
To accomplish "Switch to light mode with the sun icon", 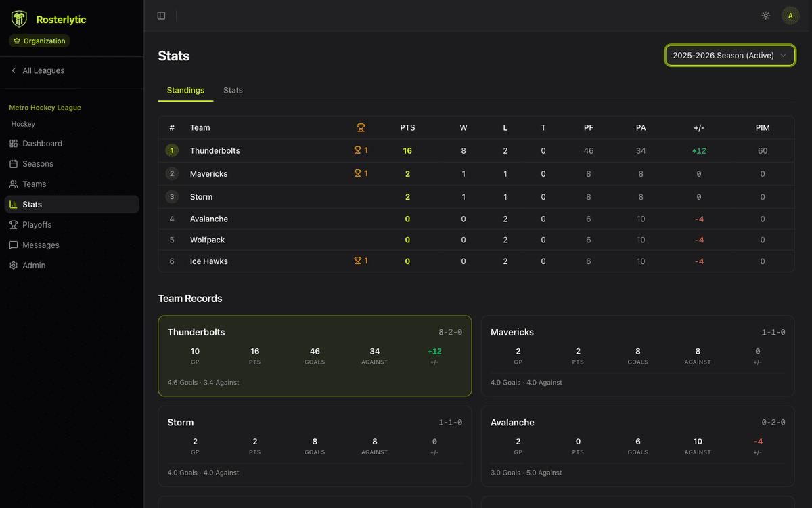I will pyautogui.click(x=765, y=15).
